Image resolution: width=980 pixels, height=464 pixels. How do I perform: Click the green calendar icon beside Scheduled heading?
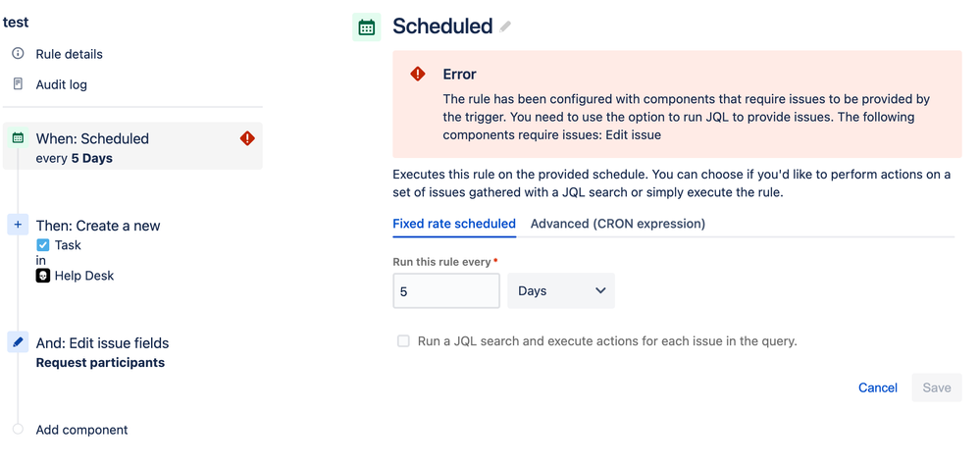point(366,27)
